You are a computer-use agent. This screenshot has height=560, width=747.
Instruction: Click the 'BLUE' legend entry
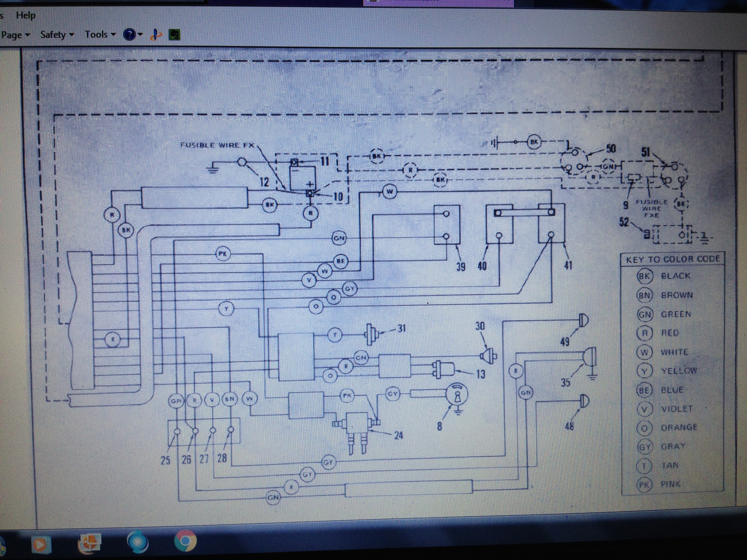coord(672,390)
